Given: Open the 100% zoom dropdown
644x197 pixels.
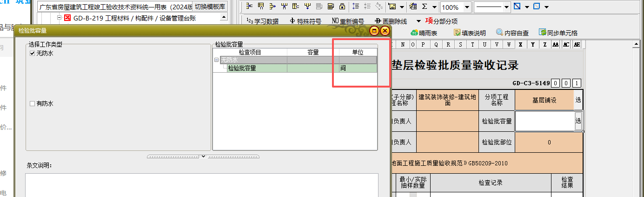Looking at the screenshot, I should point(467,7).
